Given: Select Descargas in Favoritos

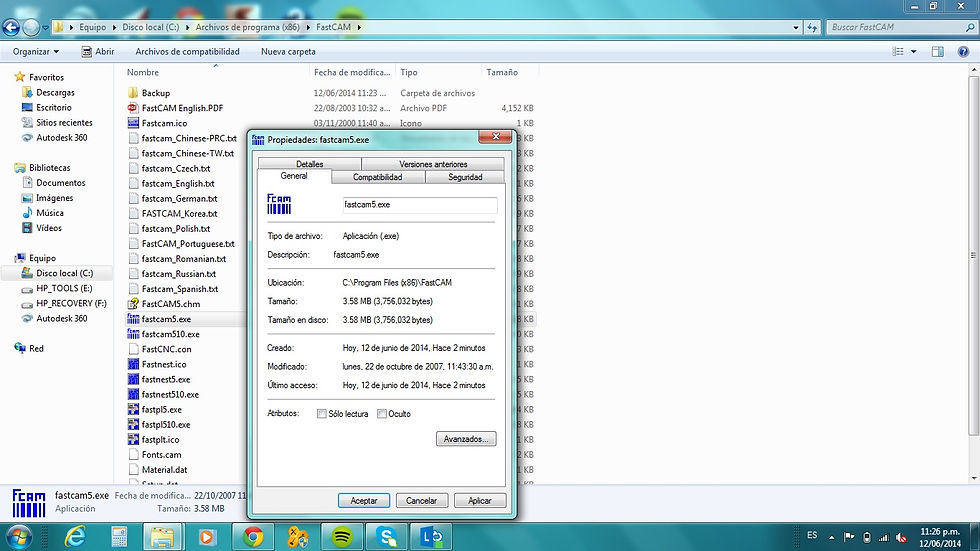Looking at the screenshot, I should point(55,92).
